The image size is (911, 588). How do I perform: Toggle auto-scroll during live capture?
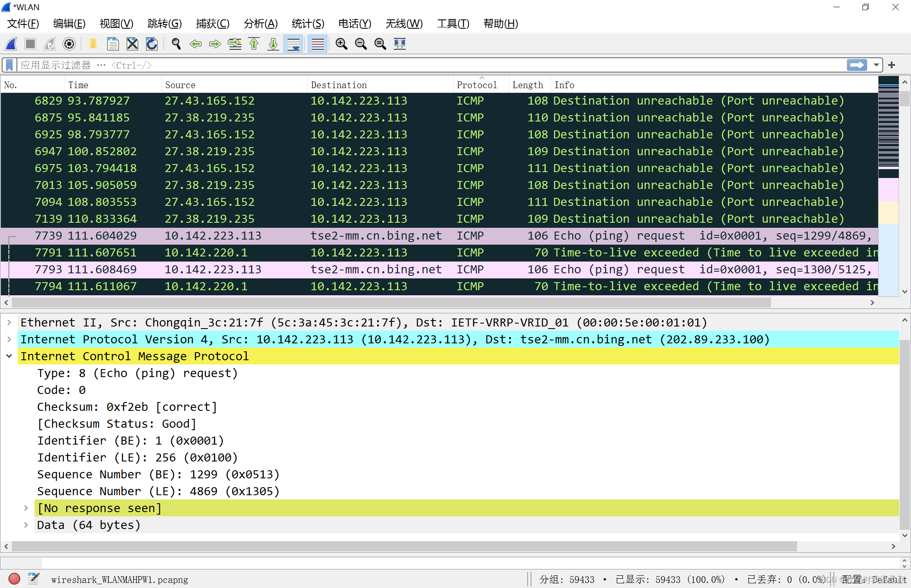point(294,44)
